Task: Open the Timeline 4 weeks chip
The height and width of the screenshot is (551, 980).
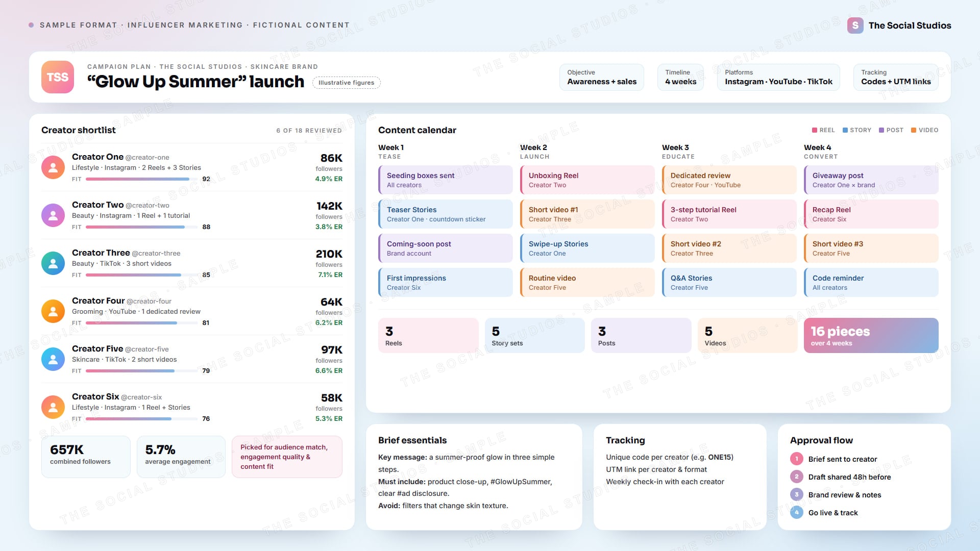Action: tap(681, 78)
